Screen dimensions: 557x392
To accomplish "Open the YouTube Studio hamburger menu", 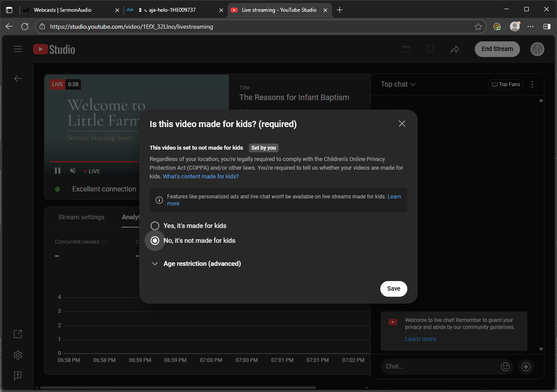I will (18, 49).
